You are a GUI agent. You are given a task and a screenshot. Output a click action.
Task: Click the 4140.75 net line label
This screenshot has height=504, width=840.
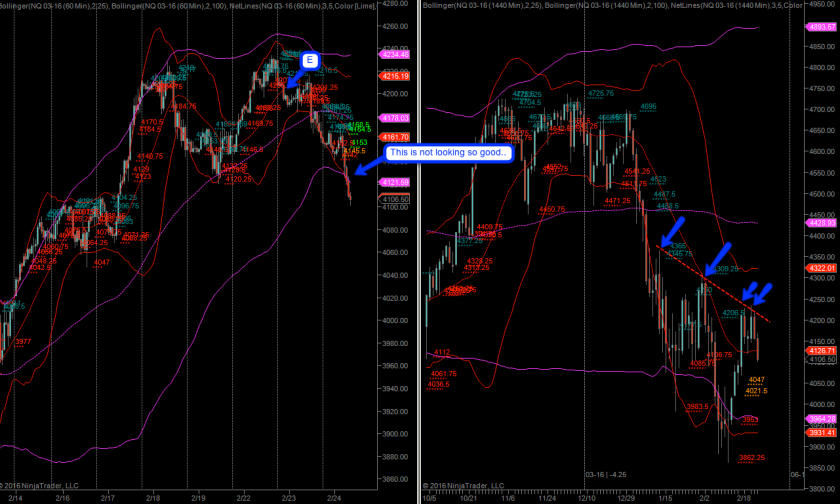(150, 156)
